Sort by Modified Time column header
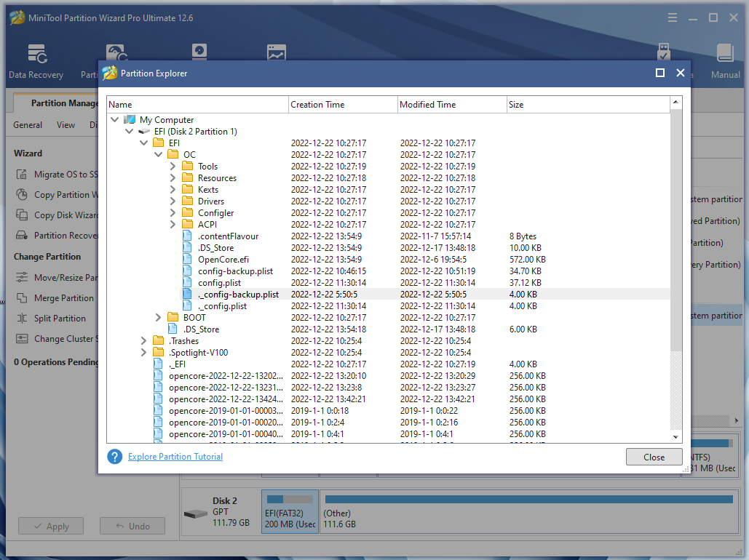 tap(452, 105)
